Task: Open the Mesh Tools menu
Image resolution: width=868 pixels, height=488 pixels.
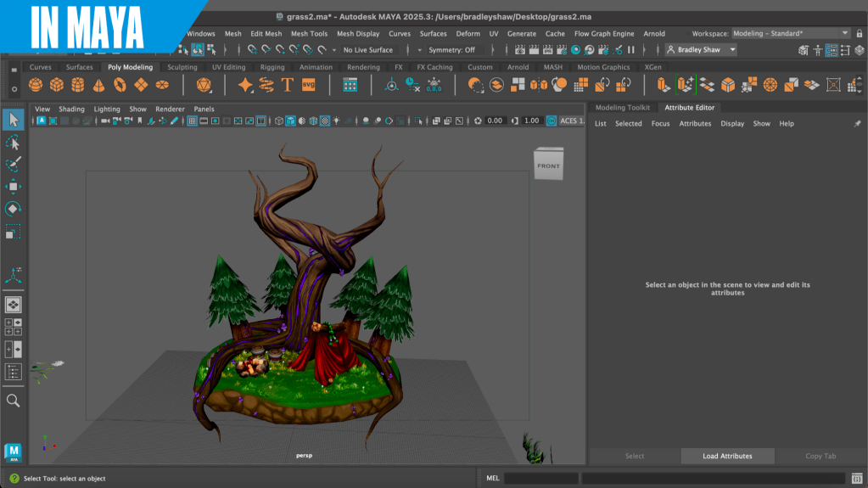Action: [309, 34]
